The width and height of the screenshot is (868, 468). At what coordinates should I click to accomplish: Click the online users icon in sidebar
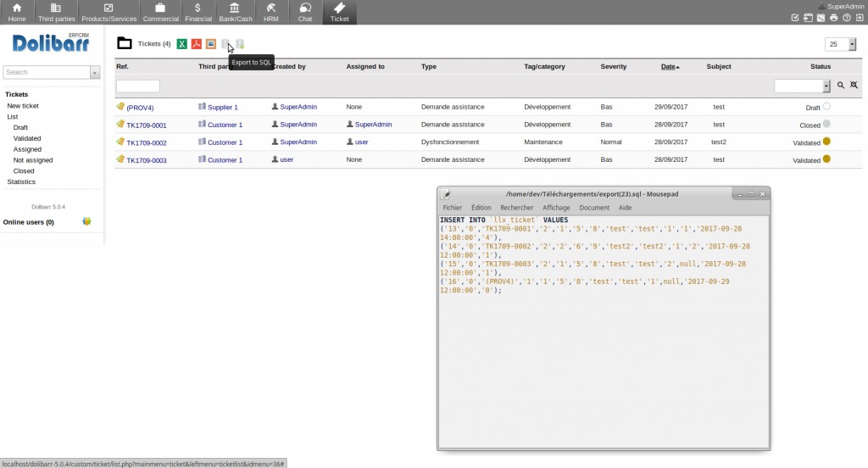pos(86,222)
